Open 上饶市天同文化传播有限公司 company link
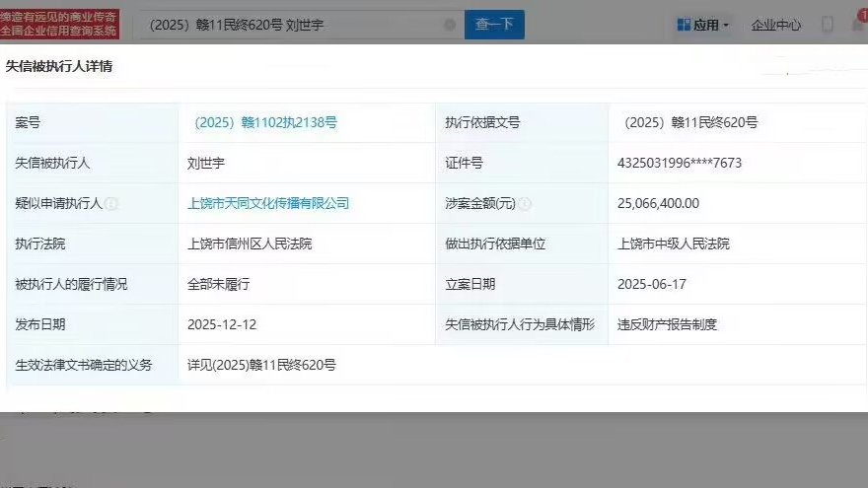This screenshot has width=868, height=488. tap(268, 203)
